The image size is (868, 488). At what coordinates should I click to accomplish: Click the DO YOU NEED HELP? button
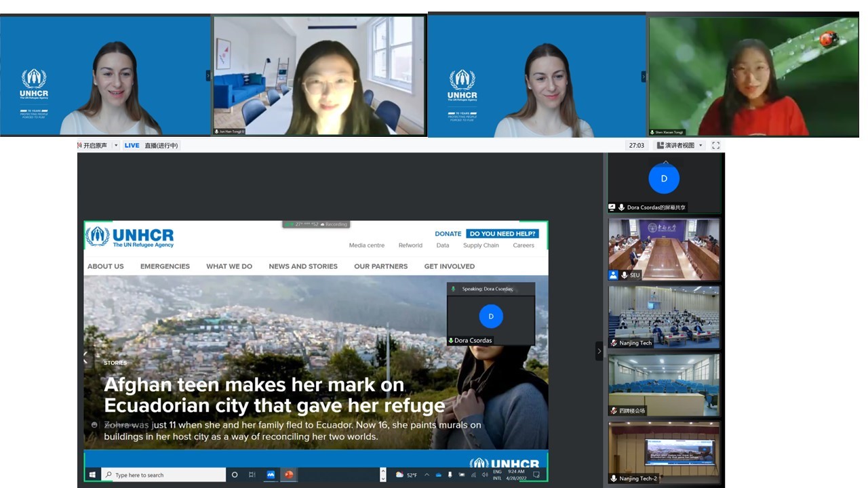502,234
